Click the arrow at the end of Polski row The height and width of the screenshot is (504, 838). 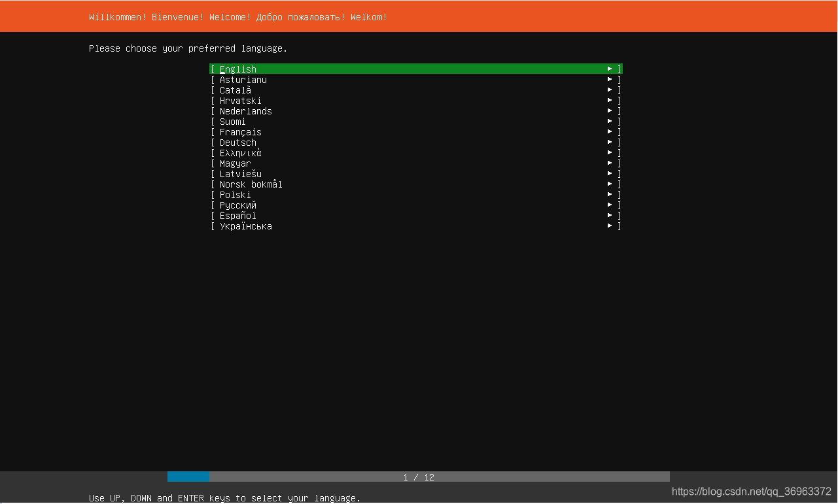click(610, 194)
